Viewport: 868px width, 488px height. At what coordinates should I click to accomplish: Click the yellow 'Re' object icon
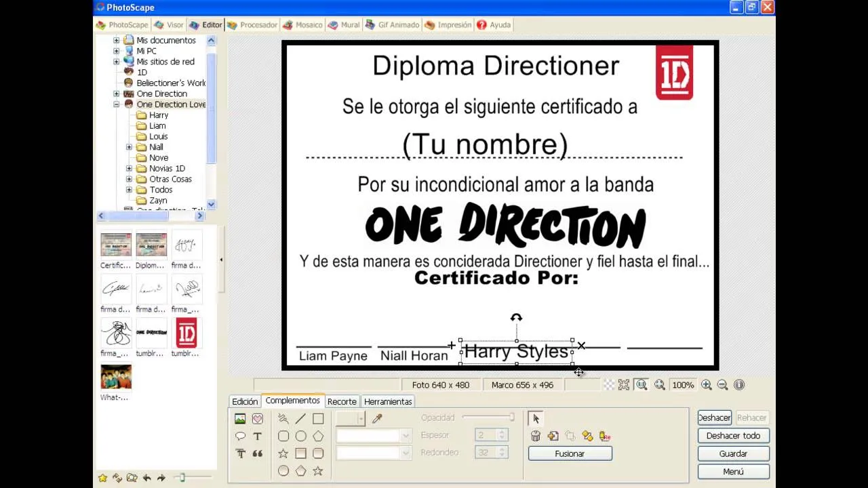coord(605,436)
